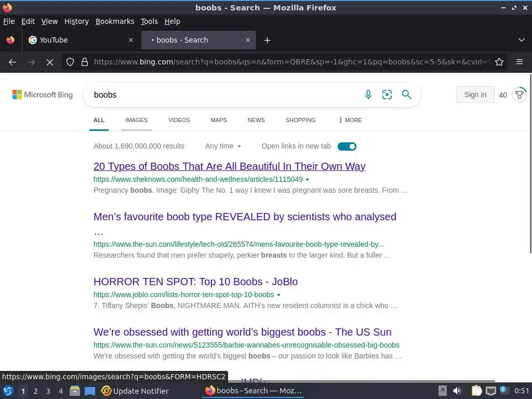The height and width of the screenshot is (399, 532).
Task: Open file manager icon in taskbar
Action: pos(75,391)
